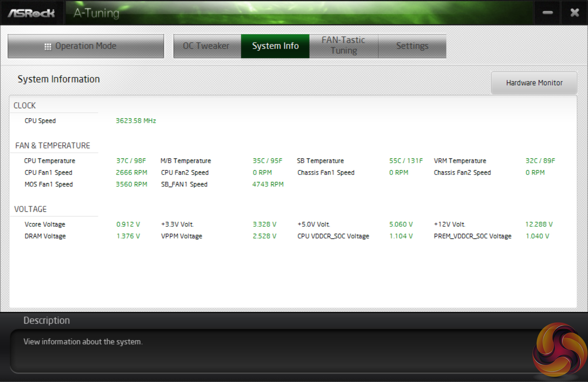Click the VRM Temperature value 32C / 89F
Screen dimensions: 588x382
click(x=540, y=161)
